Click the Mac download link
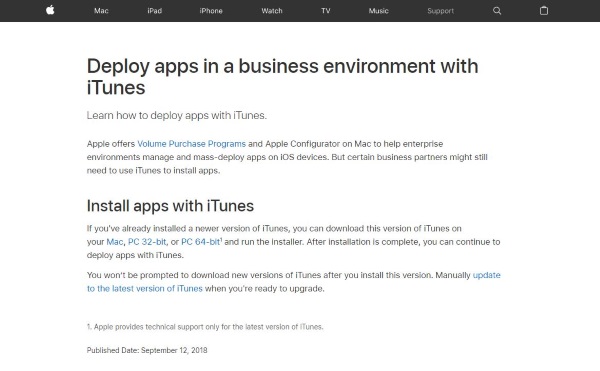Image resolution: width=600 pixels, height=371 pixels. click(x=115, y=242)
